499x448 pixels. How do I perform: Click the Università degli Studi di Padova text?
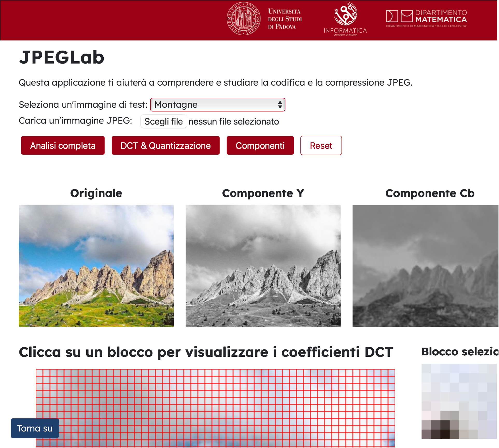(285, 19)
